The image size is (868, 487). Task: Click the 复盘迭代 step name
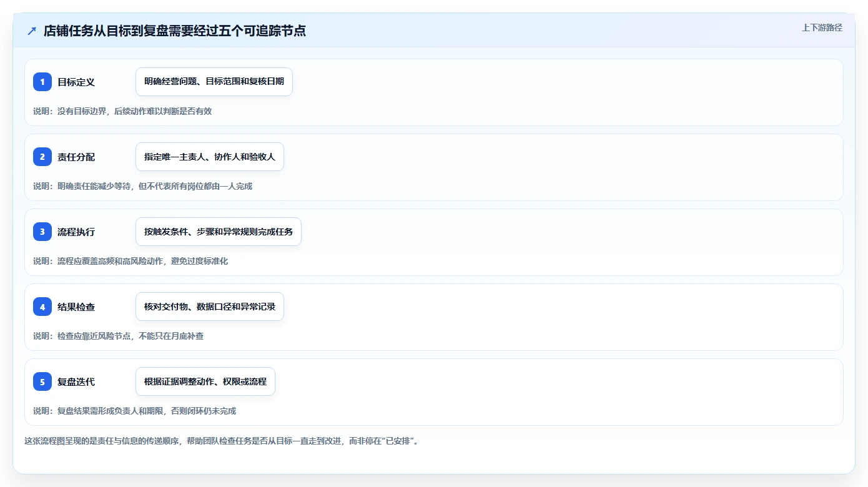coord(76,381)
